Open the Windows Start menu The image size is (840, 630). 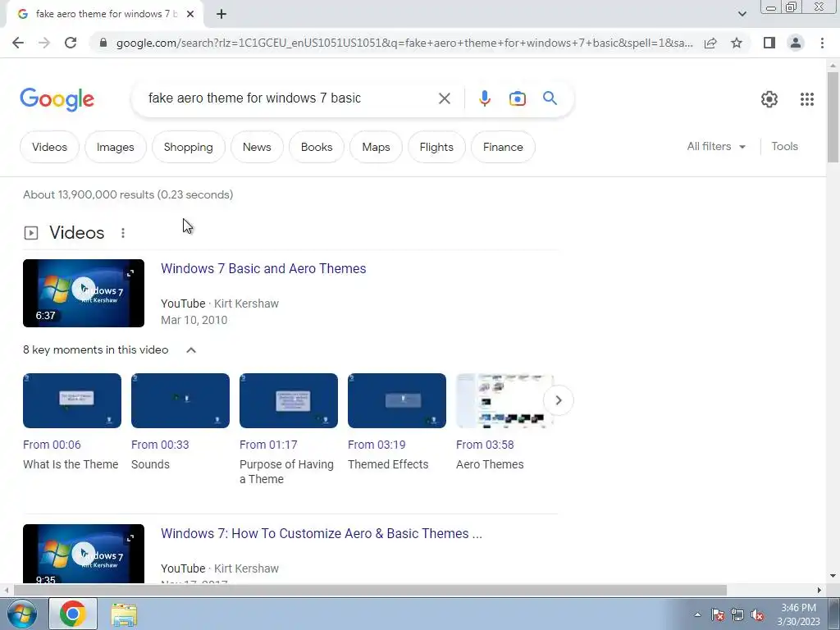click(22, 614)
